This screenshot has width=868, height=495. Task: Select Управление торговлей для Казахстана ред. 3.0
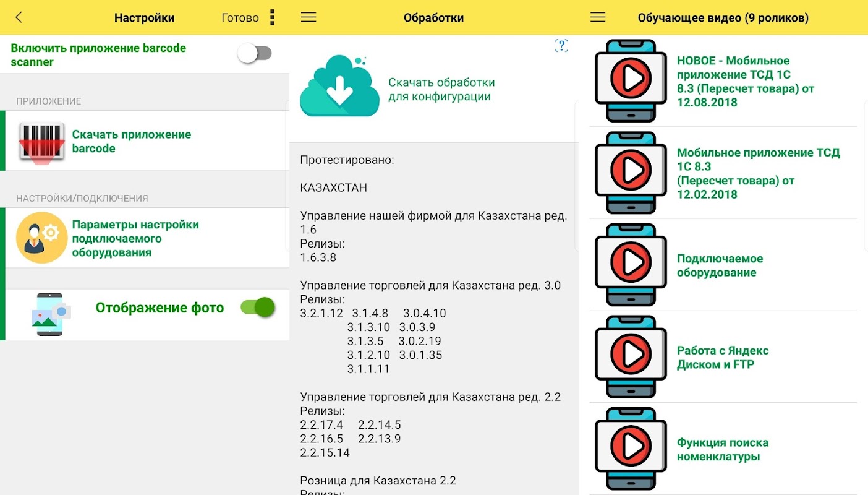click(x=430, y=286)
